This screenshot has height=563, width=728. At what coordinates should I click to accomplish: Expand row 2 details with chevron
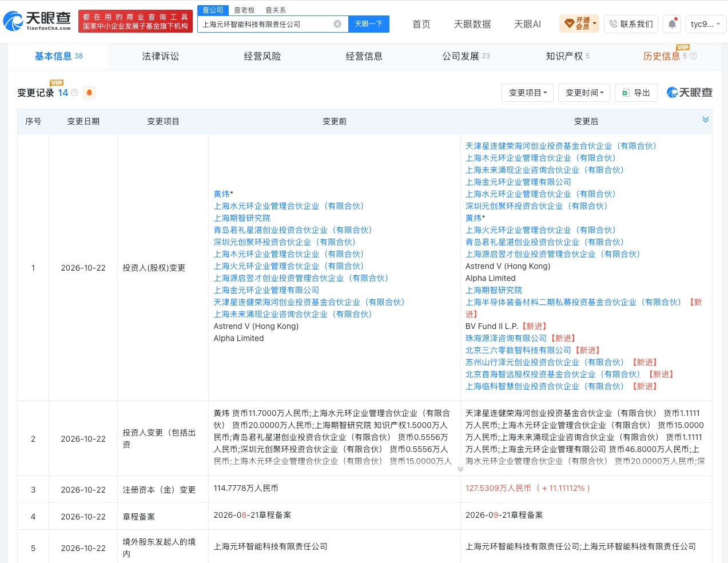click(460, 469)
